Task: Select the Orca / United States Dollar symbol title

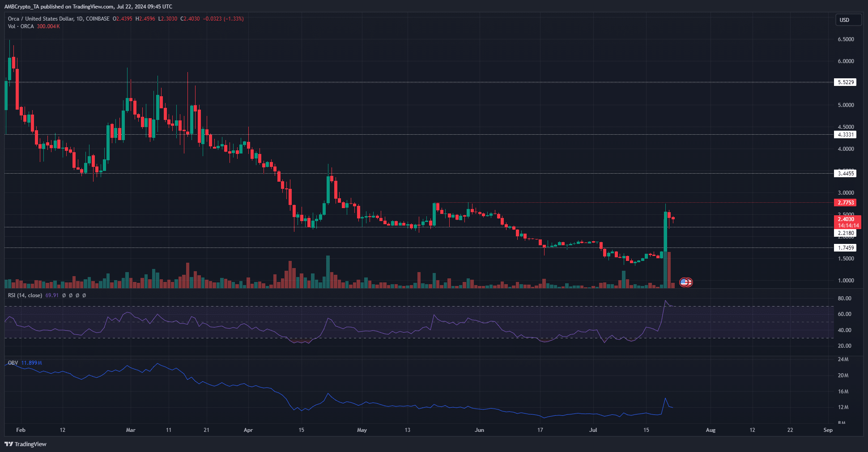Action: pyautogui.click(x=40, y=19)
